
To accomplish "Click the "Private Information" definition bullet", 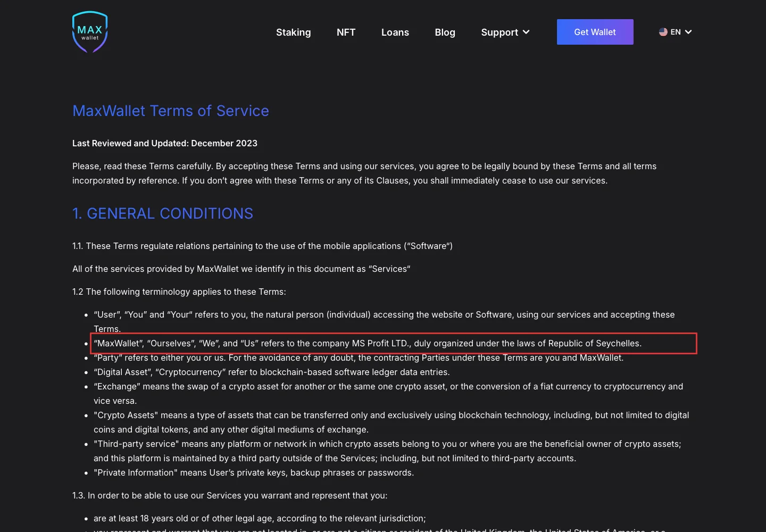I will click(254, 472).
